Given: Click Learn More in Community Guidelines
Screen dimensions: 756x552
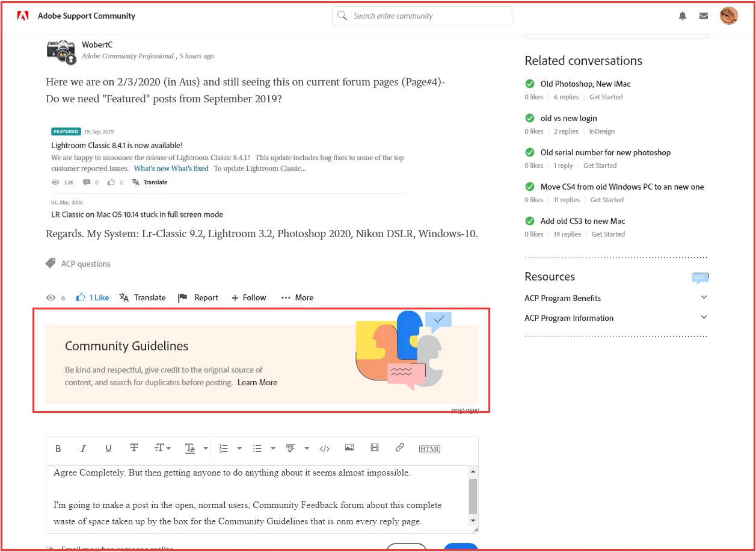Looking at the screenshot, I should tap(257, 382).
